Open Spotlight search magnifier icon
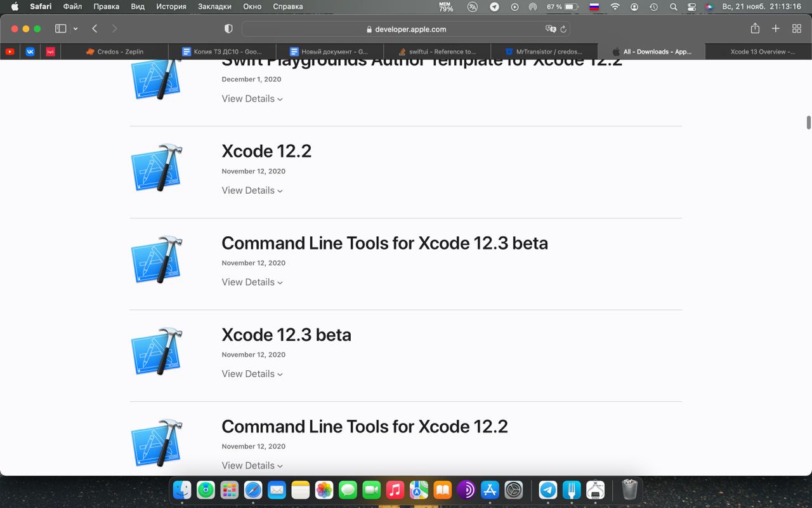This screenshot has width=812, height=508. click(x=673, y=7)
